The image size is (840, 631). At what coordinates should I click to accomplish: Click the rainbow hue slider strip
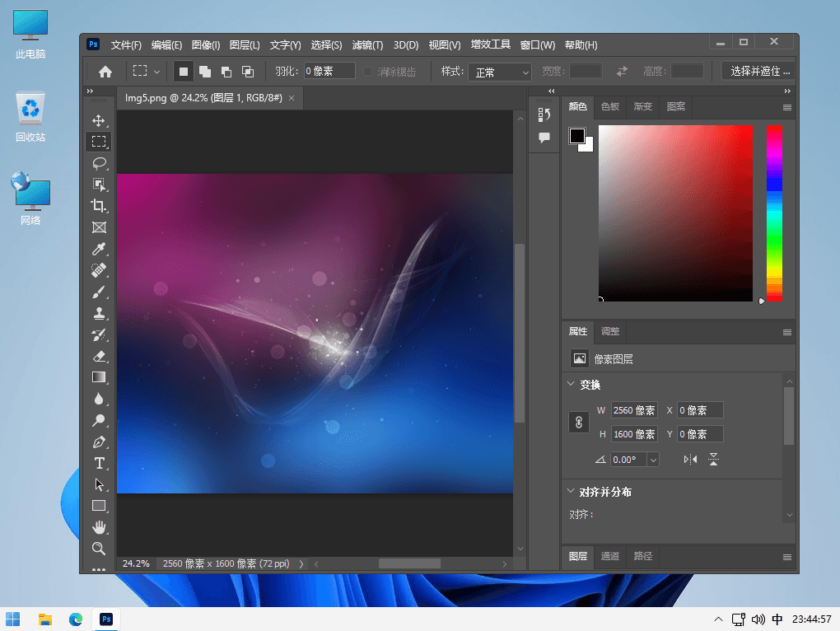[774, 213]
